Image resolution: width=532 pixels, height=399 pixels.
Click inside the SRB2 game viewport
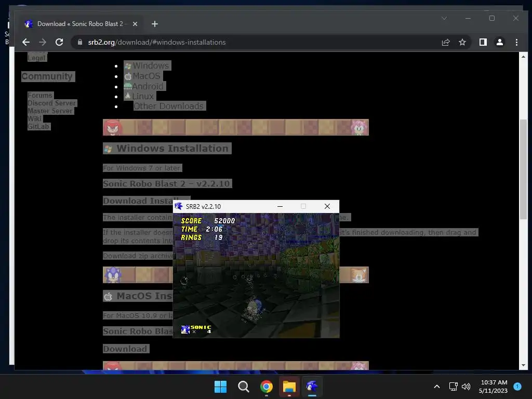tap(256, 275)
